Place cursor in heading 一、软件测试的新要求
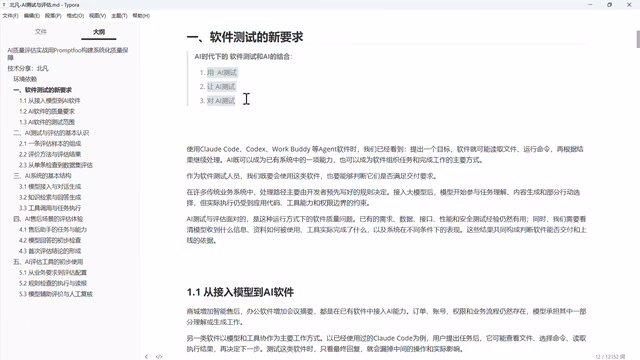The width and height of the screenshot is (640, 360). 245,37
